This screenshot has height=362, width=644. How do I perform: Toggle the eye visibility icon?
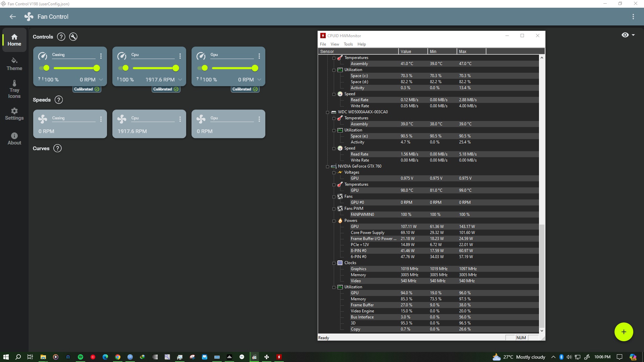pyautogui.click(x=625, y=35)
